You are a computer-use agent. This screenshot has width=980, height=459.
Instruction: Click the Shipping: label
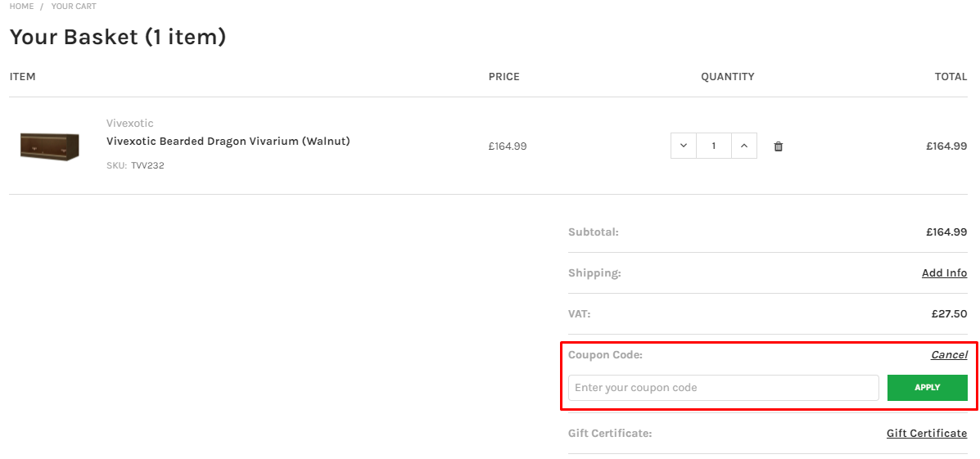pyautogui.click(x=594, y=273)
